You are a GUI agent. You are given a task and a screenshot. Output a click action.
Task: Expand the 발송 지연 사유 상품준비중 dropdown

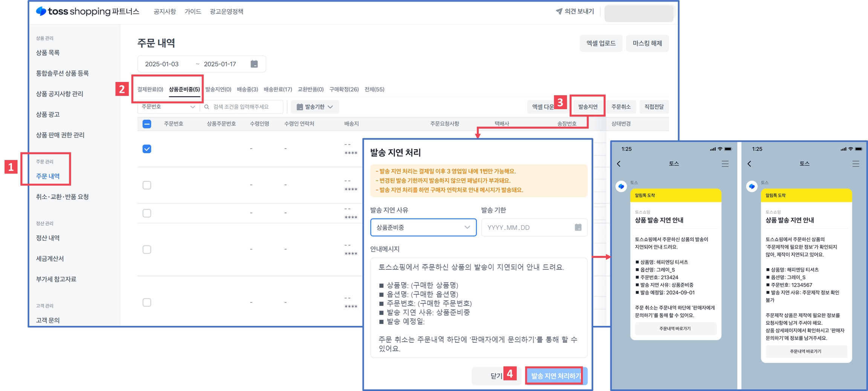pyautogui.click(x=423, y=227)
